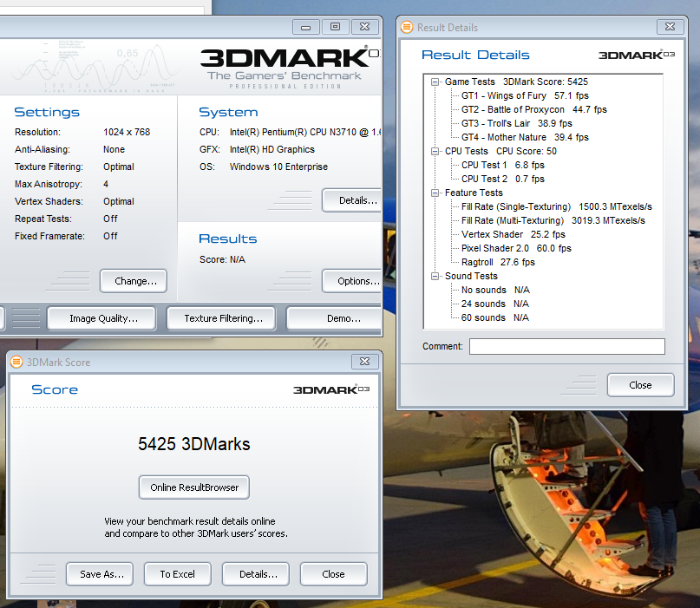Close 3DMark Score window via title bar X
The width and height of the screenshot is (700, 608).
[x=364, y=362]
